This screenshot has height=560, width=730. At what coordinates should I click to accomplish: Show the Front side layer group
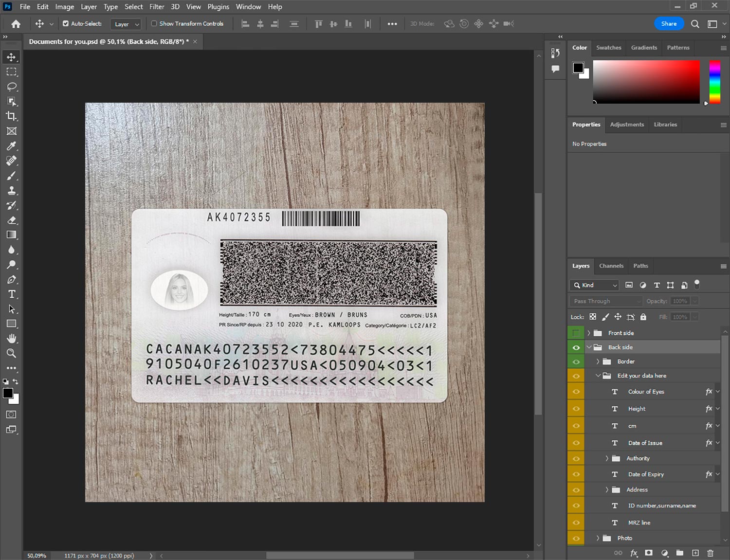[x=576, y=333]
